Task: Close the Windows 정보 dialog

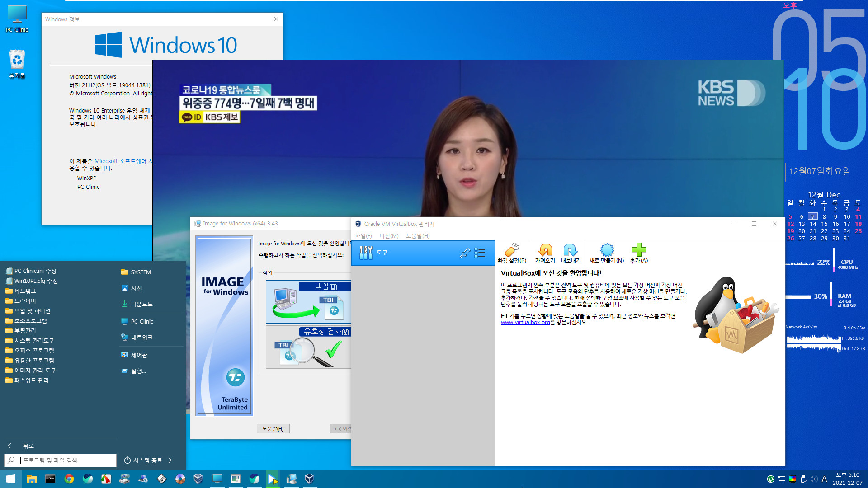Action: pos(276,19)
